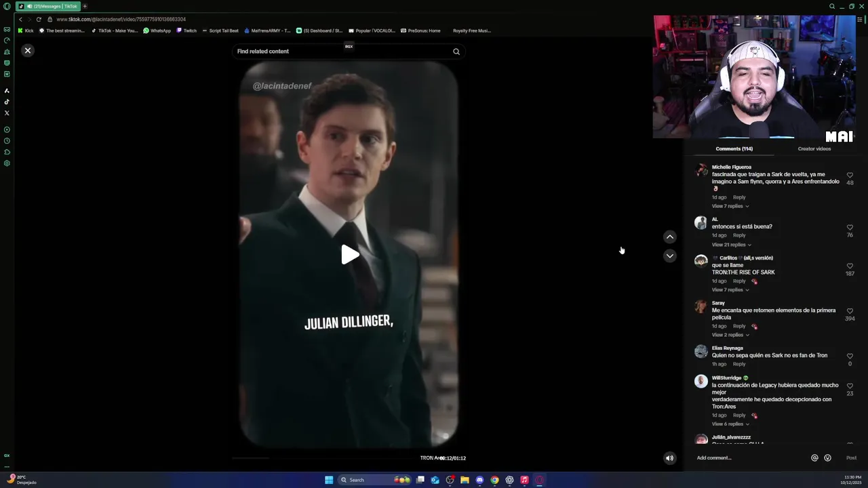
Task: Open Outlook from the taskbar
Action: 435,480
